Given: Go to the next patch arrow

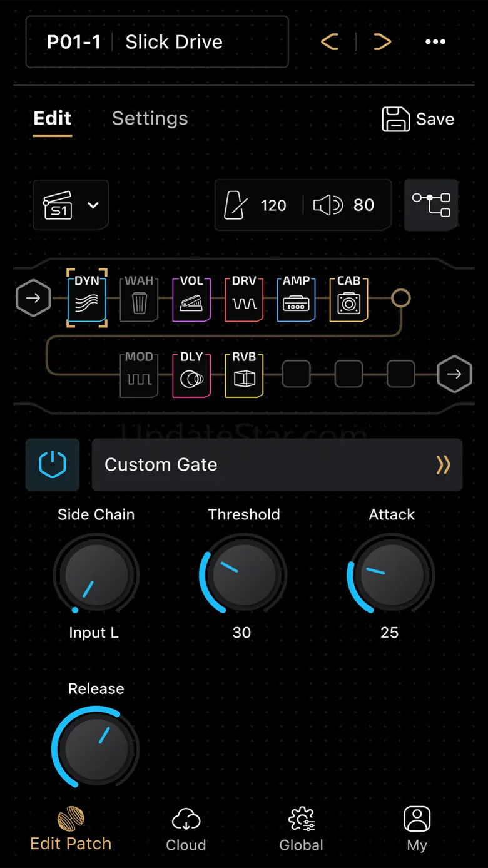Looking at the screenshot, I should click(x=382, y=42).
